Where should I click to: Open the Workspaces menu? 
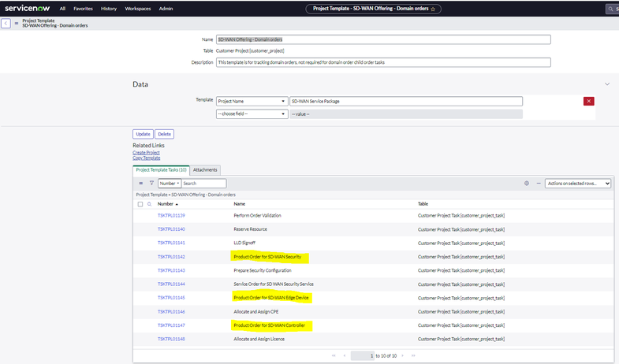tap(138, 9)
